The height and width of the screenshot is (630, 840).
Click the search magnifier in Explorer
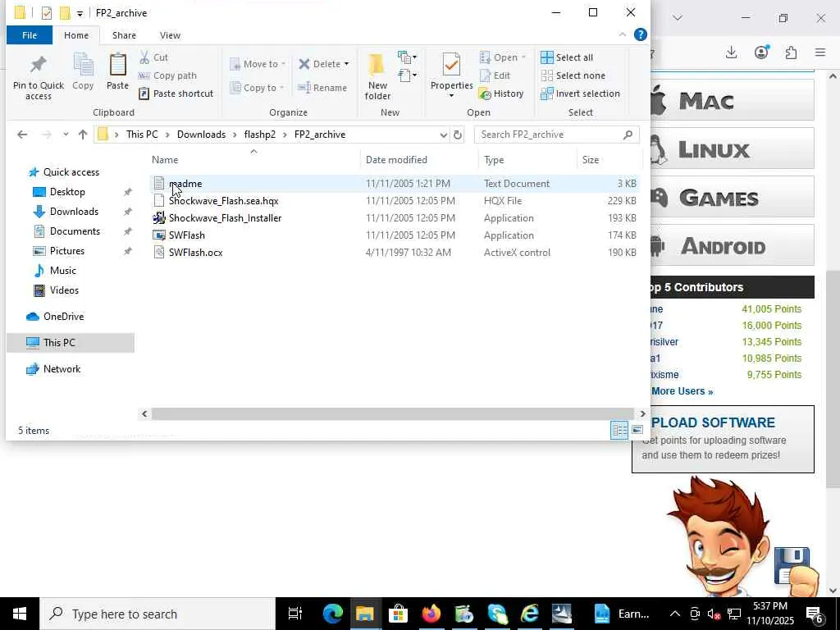(x=628, y=135)
